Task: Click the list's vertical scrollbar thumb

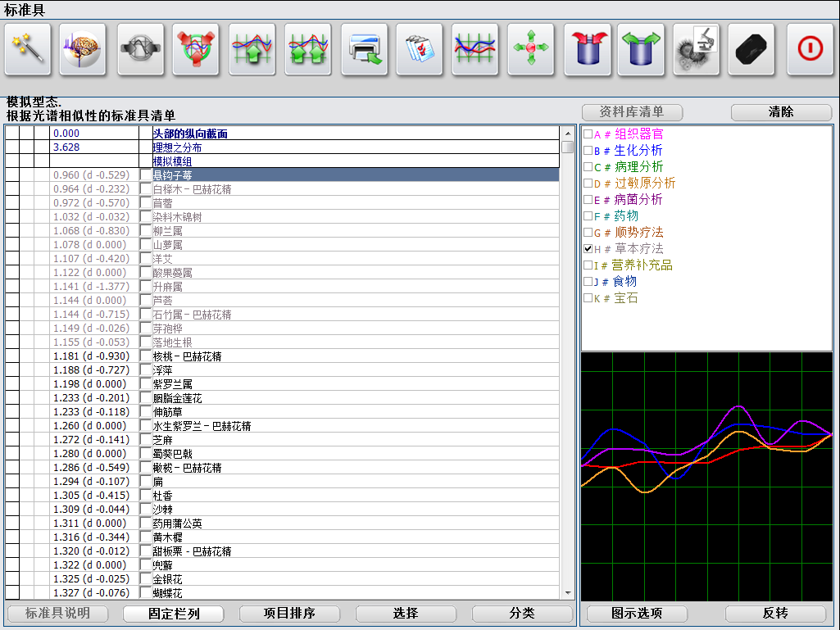Action: pos(567,147)
